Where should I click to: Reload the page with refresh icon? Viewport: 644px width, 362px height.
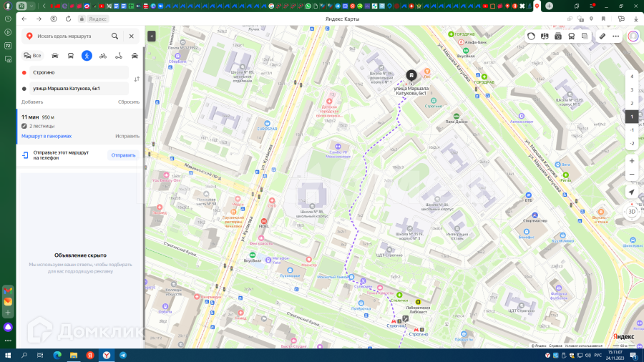[68, 19]
